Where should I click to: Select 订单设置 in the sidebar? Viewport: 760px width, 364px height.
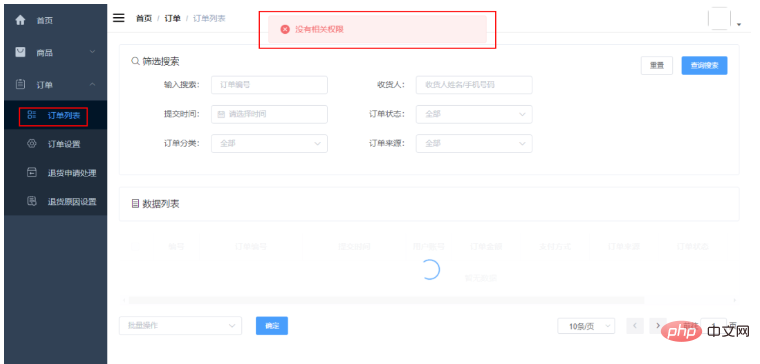pyautogui.click(x=56, y=144)
